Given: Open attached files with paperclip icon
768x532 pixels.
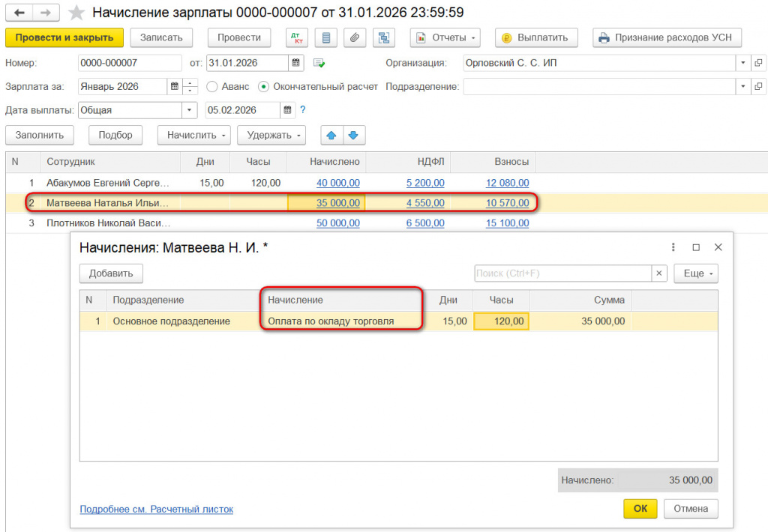Looking at the screenshot, I should [355, 37].
